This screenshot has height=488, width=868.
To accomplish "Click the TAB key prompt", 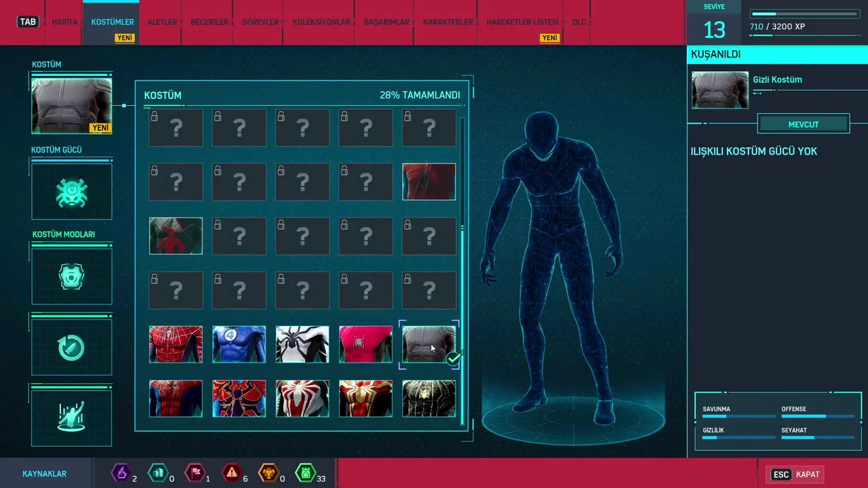I will click(x=28, y=22).
